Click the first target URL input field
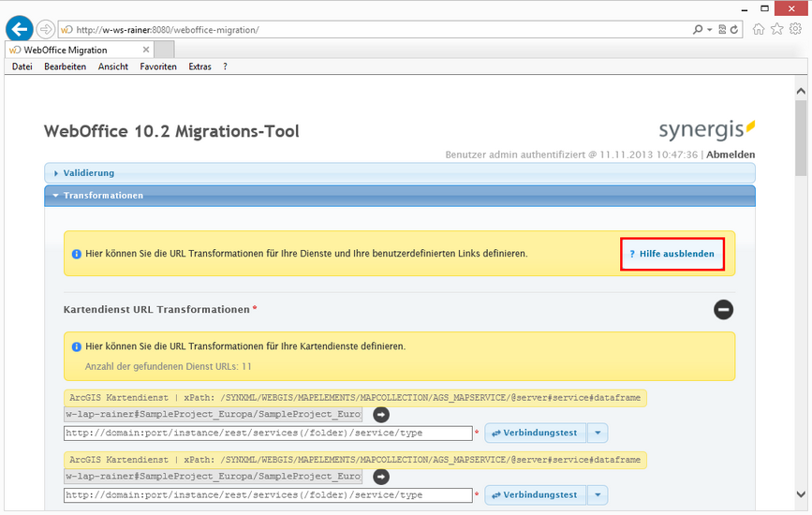 (268, 434)
